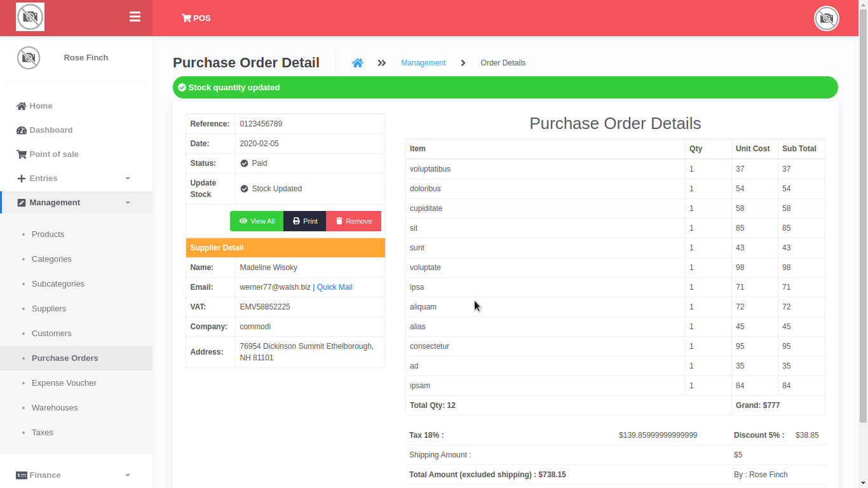Open the Dashboard speedometer icon

click(20, 130)
